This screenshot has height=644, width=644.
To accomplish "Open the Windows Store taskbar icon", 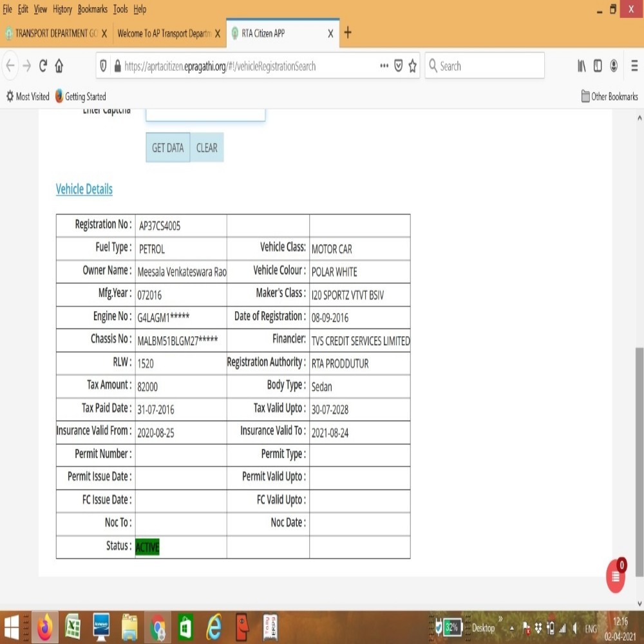I will click(x=185, y=627).
